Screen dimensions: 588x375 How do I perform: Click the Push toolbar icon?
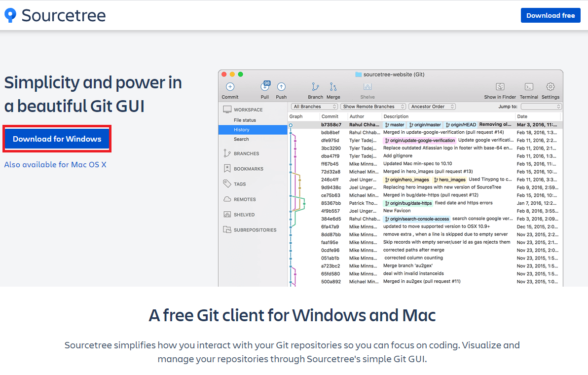click(x=281, y=87)
